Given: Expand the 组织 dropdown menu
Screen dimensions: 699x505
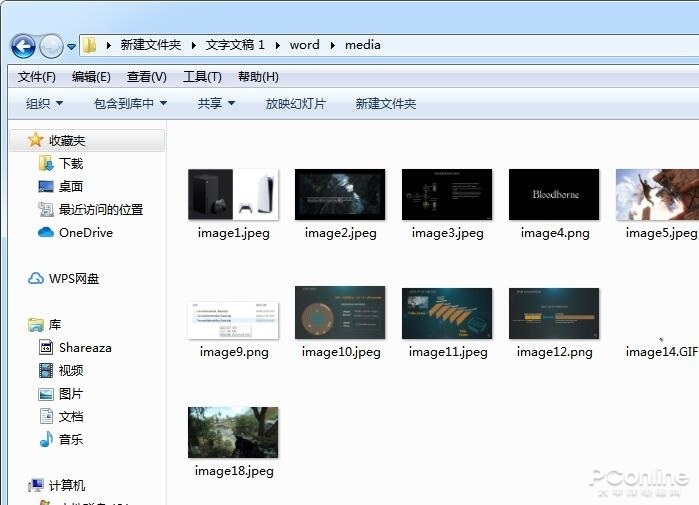Looking at the screenshot, I should (45, 104).
